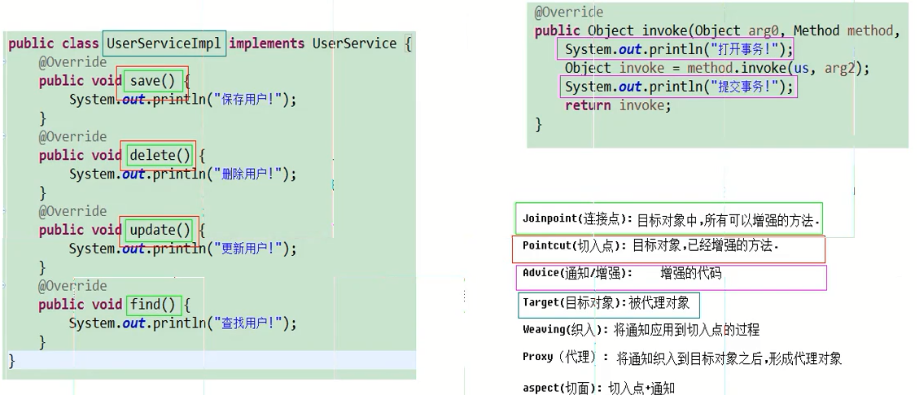Image resolution: width=917 pixels, height=395 pixels.
Task: Click definition '将通知应用到切入点的过程'
Action: [687, 329]
